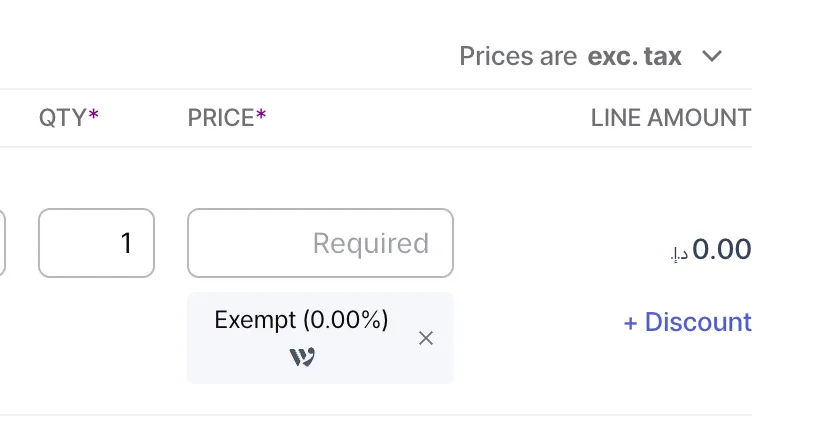Click the required asterisk beside QTY
This screenshot has width=818, height=440.
point(94,116)
